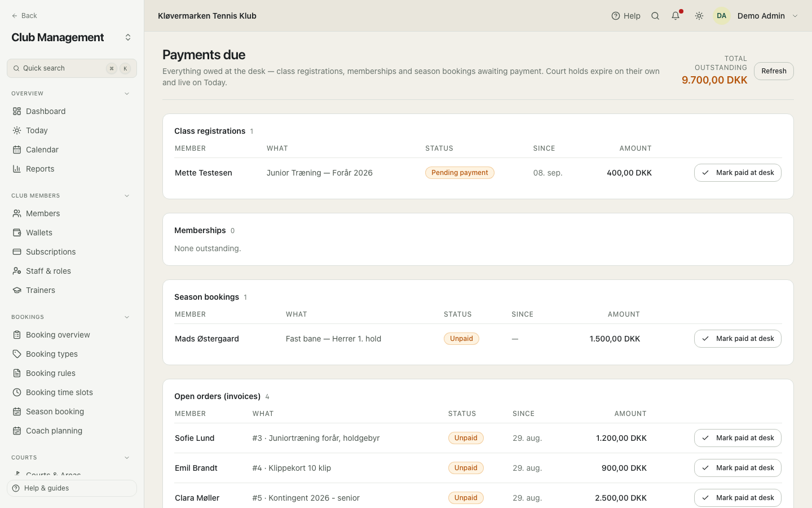Open the Demo Admin account menu
Image resolution: width=812 pixels, height=508 pixels.
pyautogui.click(x=756, y=16)
